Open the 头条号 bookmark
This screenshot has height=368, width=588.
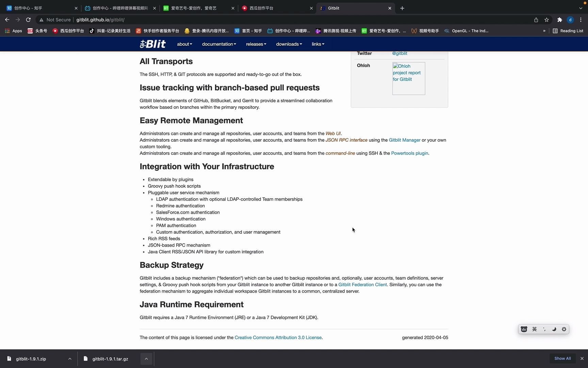(x=37, y=31)
